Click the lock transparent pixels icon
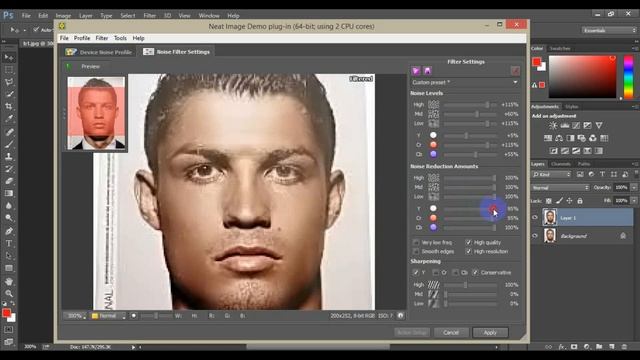The image size is (640, 360). 549,200
